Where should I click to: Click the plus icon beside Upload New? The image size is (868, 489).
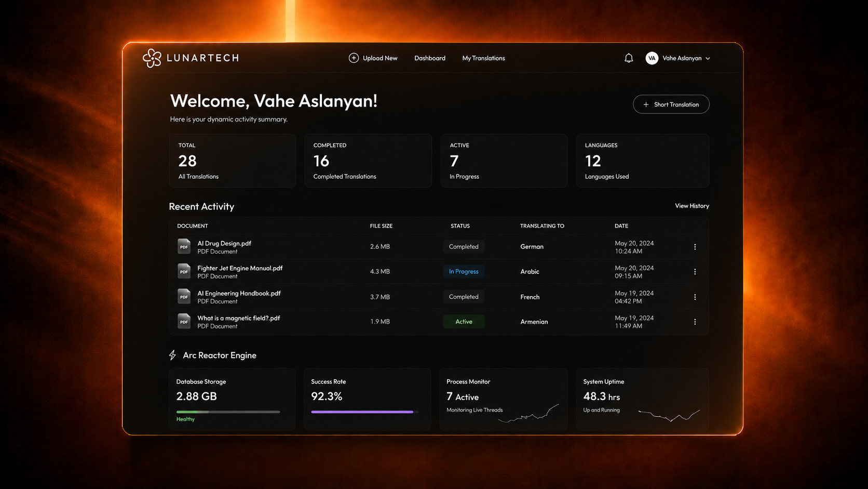click(x=354, y=58)
